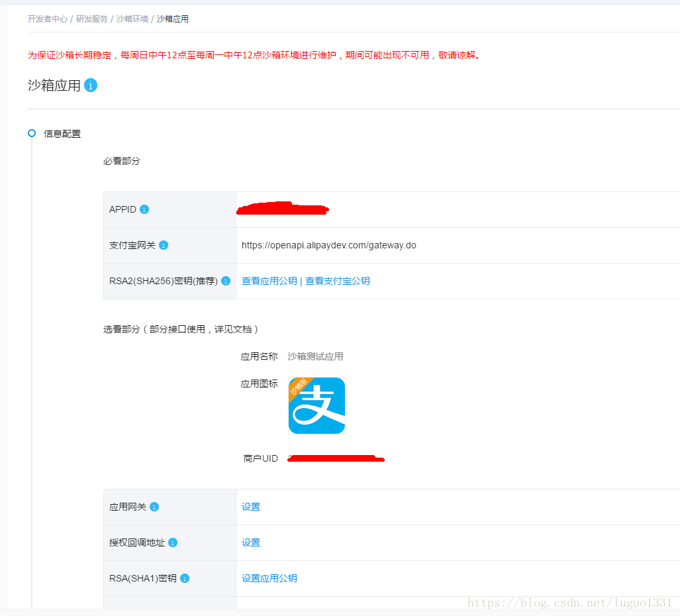
Task: Click the 信息配置 step circle marker
Action: 32,133
